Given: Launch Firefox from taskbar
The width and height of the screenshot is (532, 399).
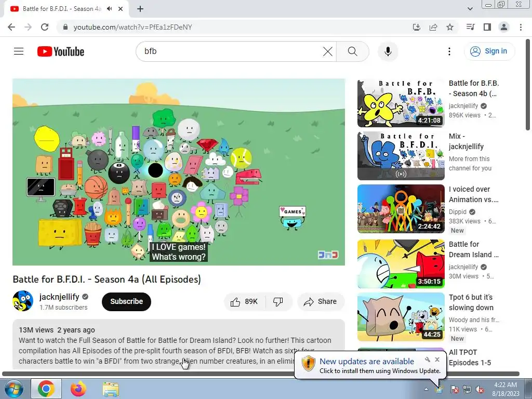Looking at the screenshot, I should coord(78,389).
